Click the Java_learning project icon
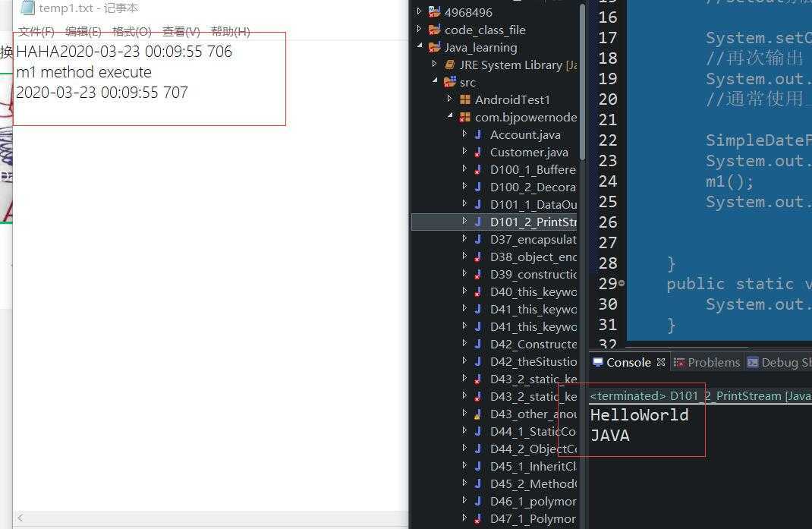Screen dimensions: 812x529 (x=435, y=47)
